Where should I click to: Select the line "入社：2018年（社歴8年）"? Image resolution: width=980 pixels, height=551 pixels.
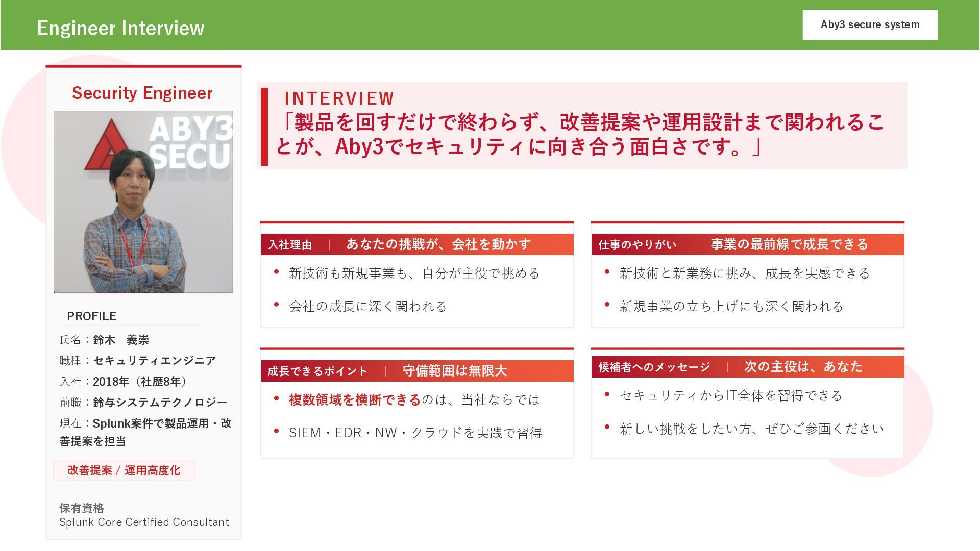click(x=123, y=382)
